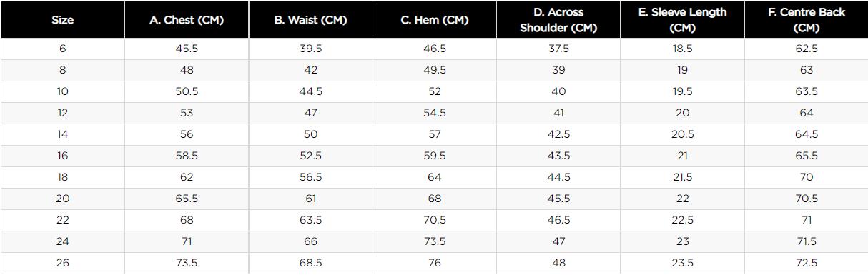The width and height of the screenshot is (868, 275).
Task: Select waist value 44.5 in size 10 row
Action: pyautogui.click(x=310, y=91)
